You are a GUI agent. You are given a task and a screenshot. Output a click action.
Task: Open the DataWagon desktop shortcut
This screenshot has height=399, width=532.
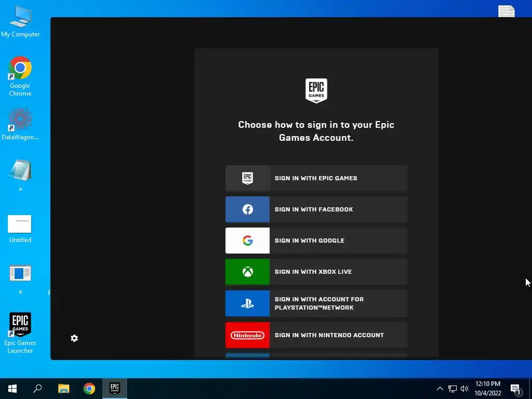(20, 124)
